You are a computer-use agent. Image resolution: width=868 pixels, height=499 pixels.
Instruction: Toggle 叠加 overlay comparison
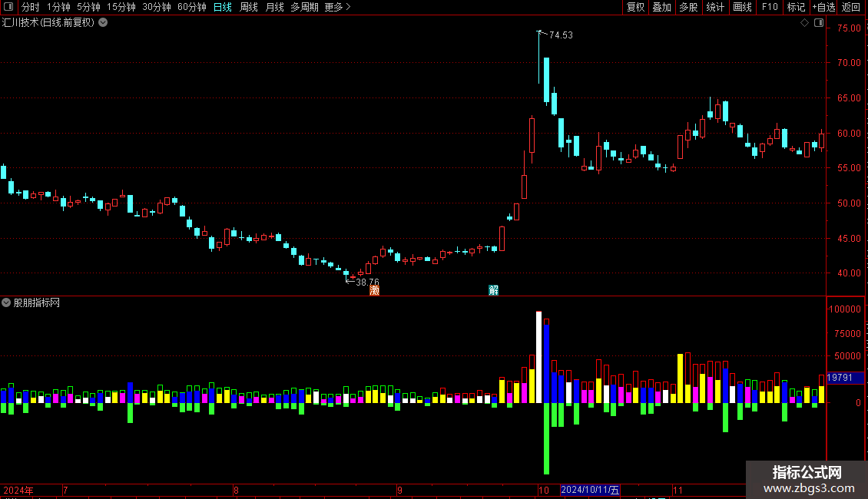[662, 7]
